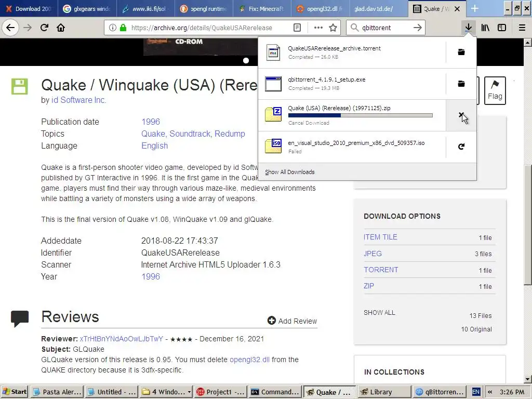Image resolution: width=532 pixels, height=399 pixels.
Task: Show All Downloads
Action: pyautogui.click(x=290, y=172)
